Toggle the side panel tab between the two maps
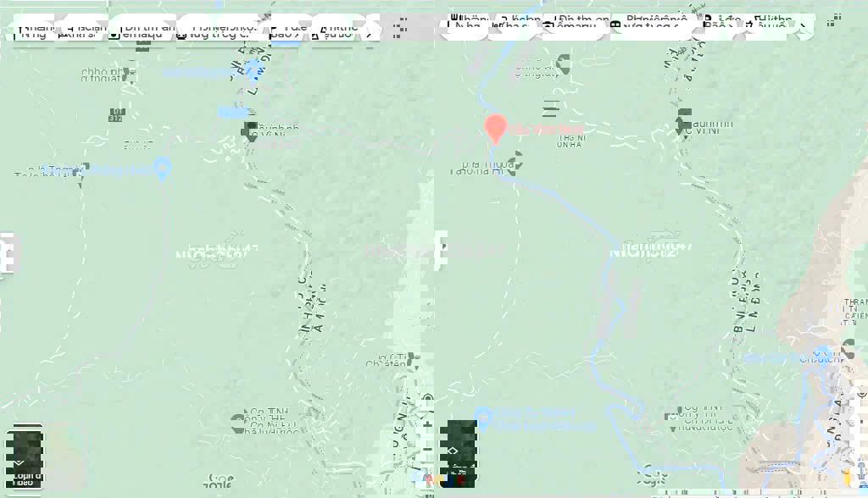This screenshot has height=498, width=868. (x=440, y=252)
